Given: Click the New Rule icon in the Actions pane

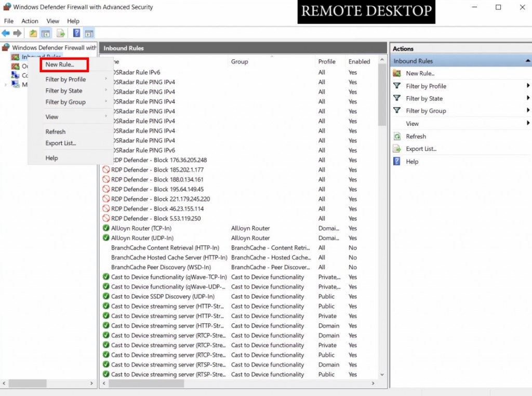Looking at the screenshot, I should coord(397,73).
